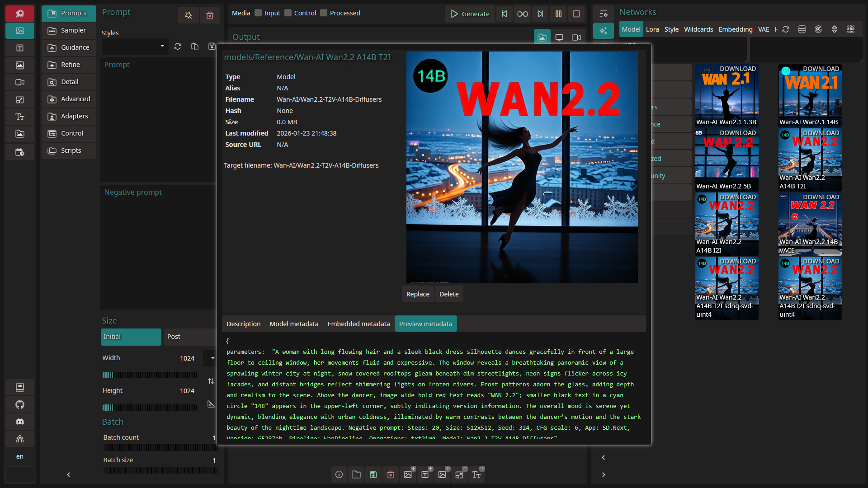
Task: Check the Processed media checkbox
Action: coord(324,13)
